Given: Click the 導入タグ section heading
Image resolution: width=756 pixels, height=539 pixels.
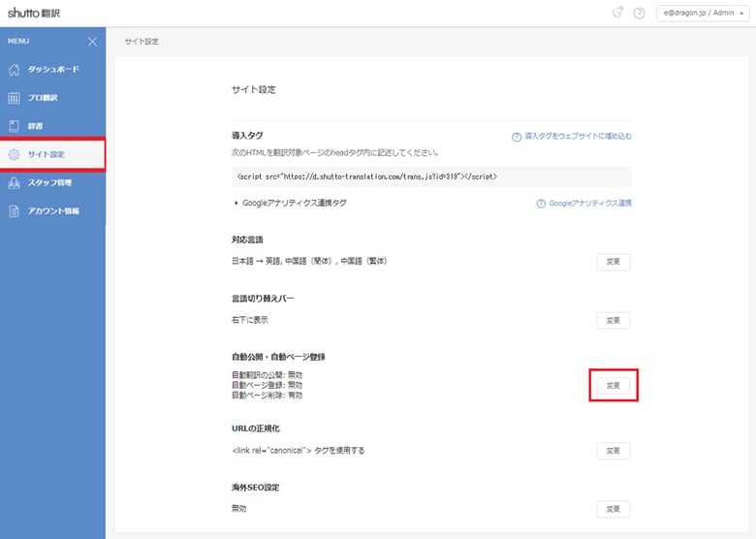Looking at the screenshot, I should (247, 136).
